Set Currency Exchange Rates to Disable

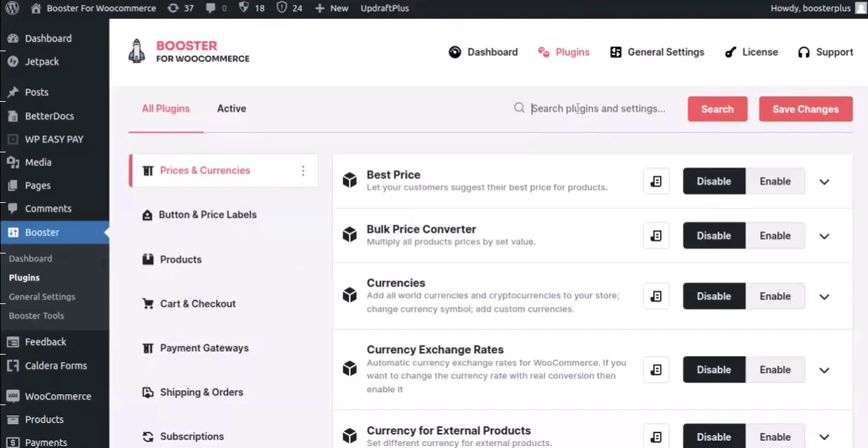point(714,369)
